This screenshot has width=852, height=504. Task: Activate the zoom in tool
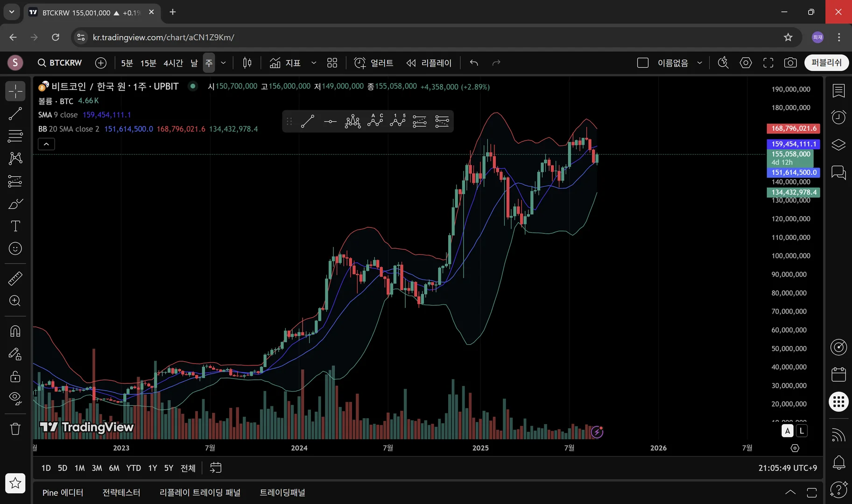click(15, 301)
